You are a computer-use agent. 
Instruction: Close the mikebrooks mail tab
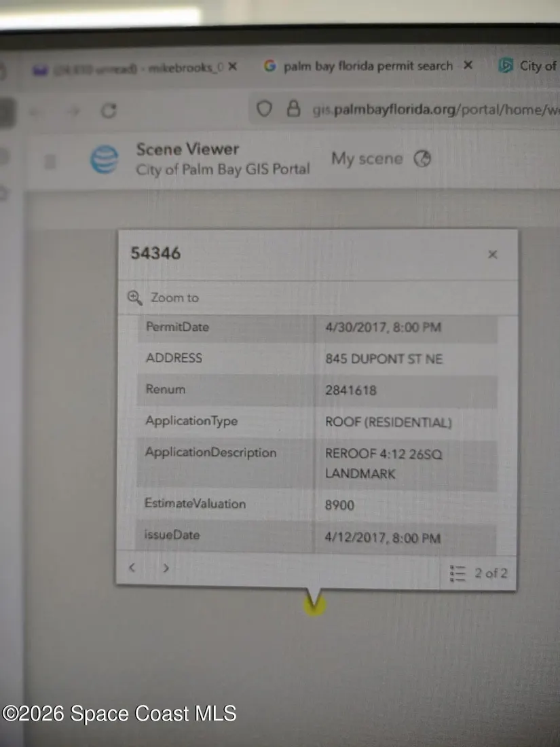coord(232,67)
